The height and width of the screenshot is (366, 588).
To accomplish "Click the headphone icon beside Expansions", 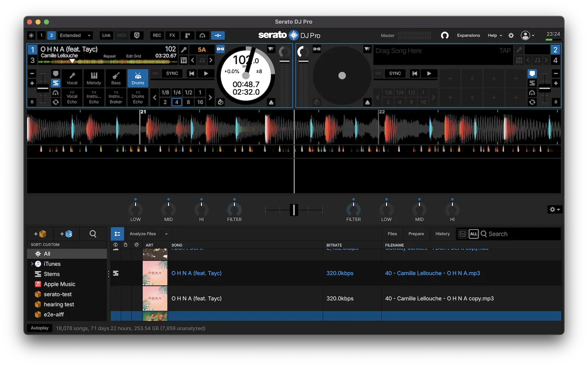I will click(x=445, y=36).
